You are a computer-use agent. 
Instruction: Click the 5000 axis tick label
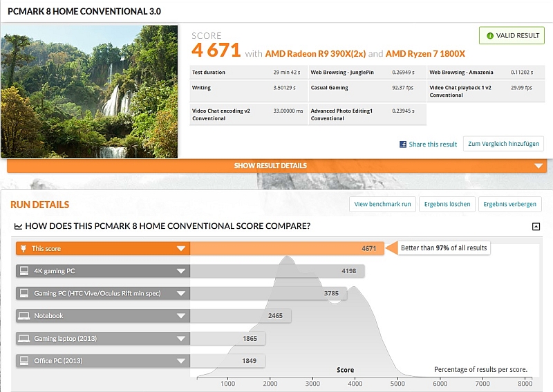point(397,384)
